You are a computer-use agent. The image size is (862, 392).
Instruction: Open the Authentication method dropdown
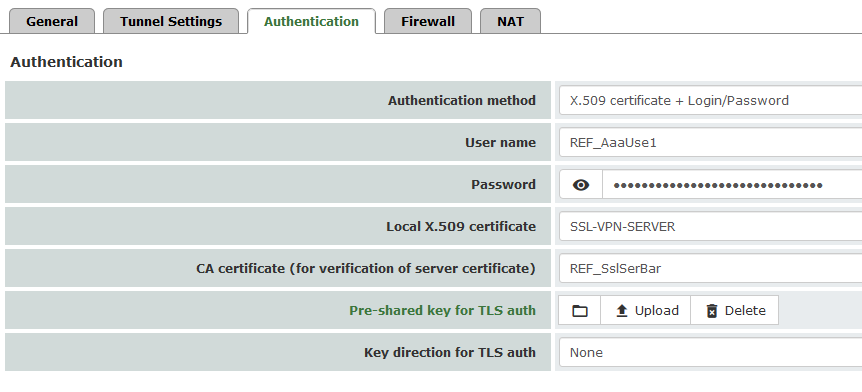click(x=710, y=101)
